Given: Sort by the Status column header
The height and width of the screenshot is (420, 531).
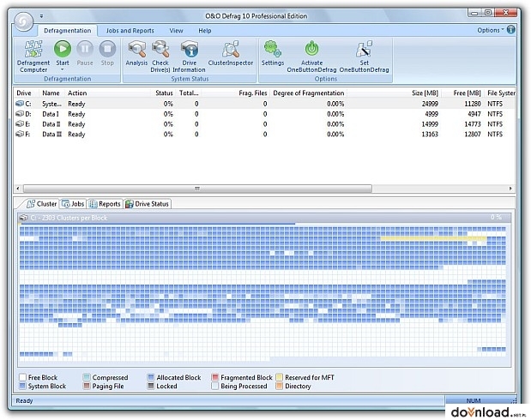Looking at the screenshot, I should coord(164,93).
